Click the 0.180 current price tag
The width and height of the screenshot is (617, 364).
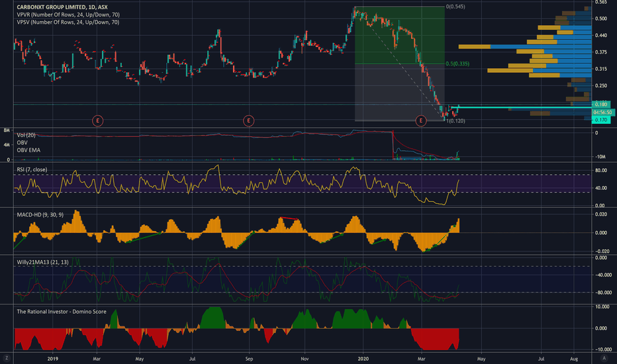[601, 105]
